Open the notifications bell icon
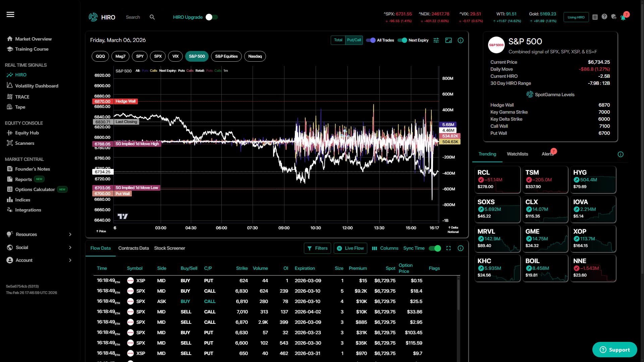The image size is (644, 362). (x=623, y=17)
